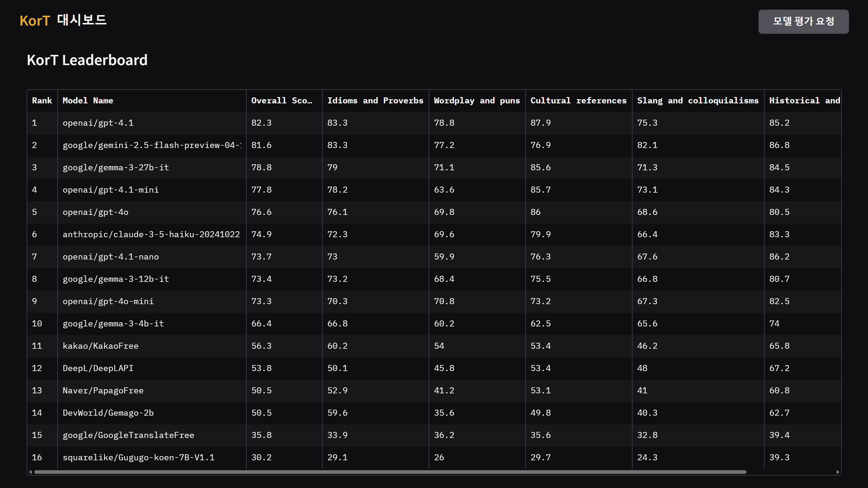The width and height of the screenshot is (868, 488).
Task: Click the left scrollbar arrow
Action: pos(30,472)
